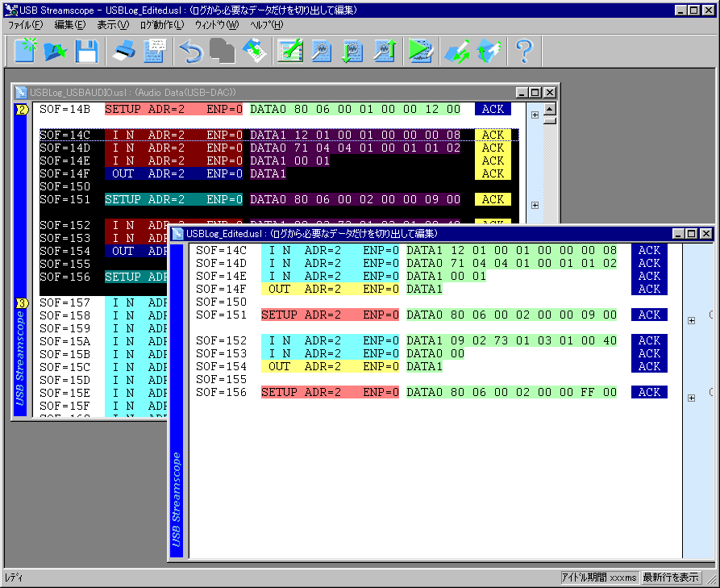Viewport: 720px width, 588px height.
Task: Paste data with the green arrow paste icon
Action: 254,51
